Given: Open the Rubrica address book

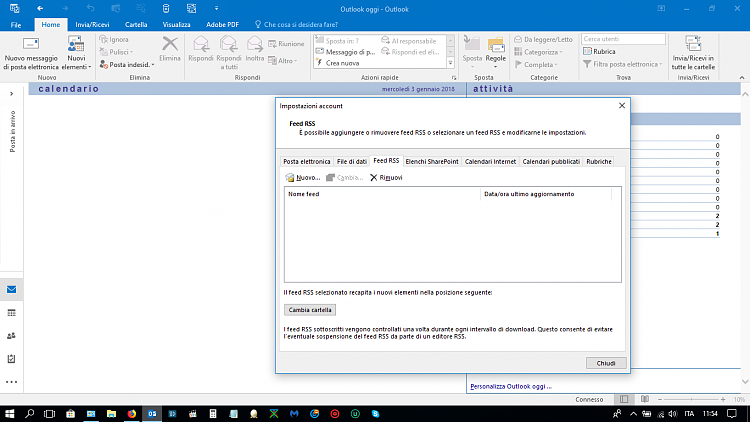Looking at the screenshot, I should [x=599, y=51].
